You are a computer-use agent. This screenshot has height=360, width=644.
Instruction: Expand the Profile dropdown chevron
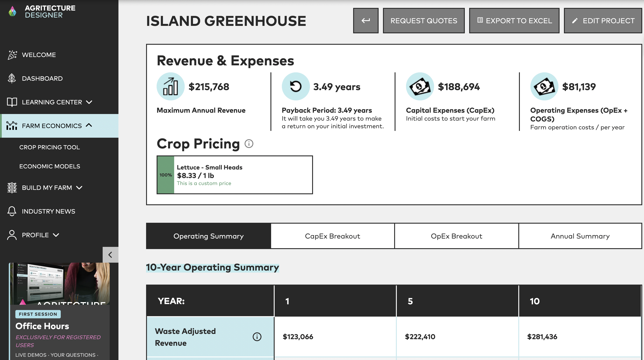pos(56,235)
